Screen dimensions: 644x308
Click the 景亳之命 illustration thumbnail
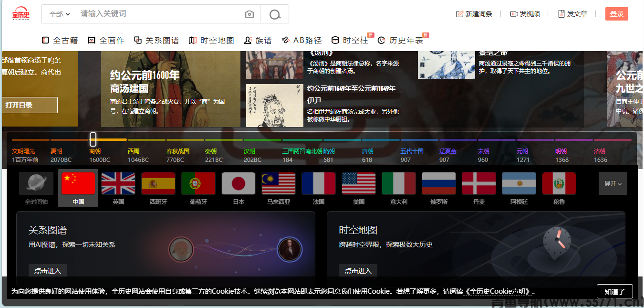pos(447,64)
